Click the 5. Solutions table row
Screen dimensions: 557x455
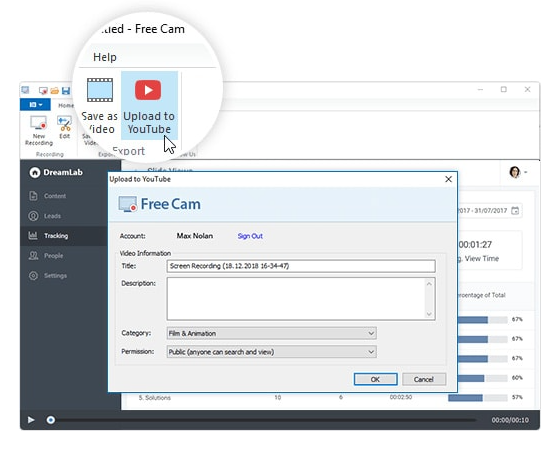click(x=330, y=397)
